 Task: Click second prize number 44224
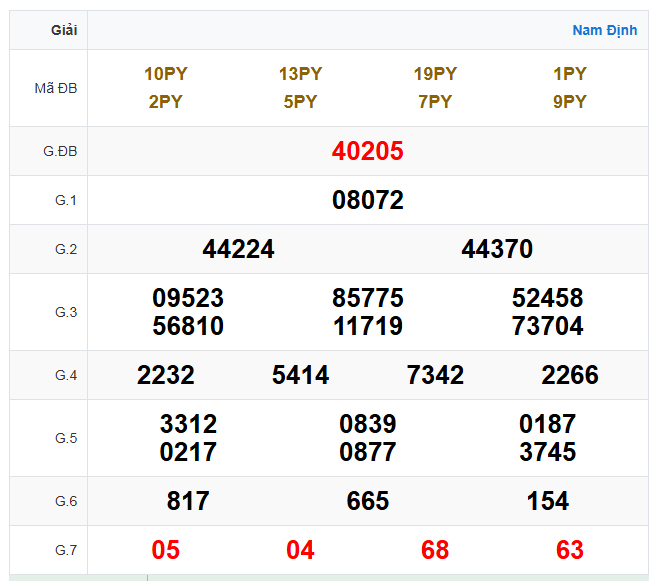(x=238, y=249)
